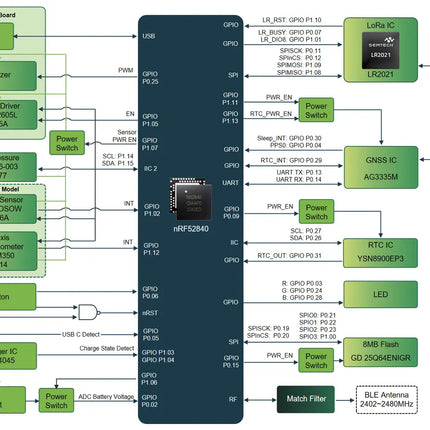
Task: Click the GPIO P1.12 pin label
Action: [x=151, y=249]
